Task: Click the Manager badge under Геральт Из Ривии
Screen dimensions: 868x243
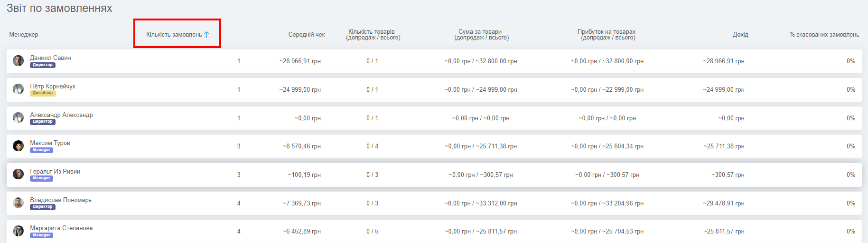Action: click(41, 178)
